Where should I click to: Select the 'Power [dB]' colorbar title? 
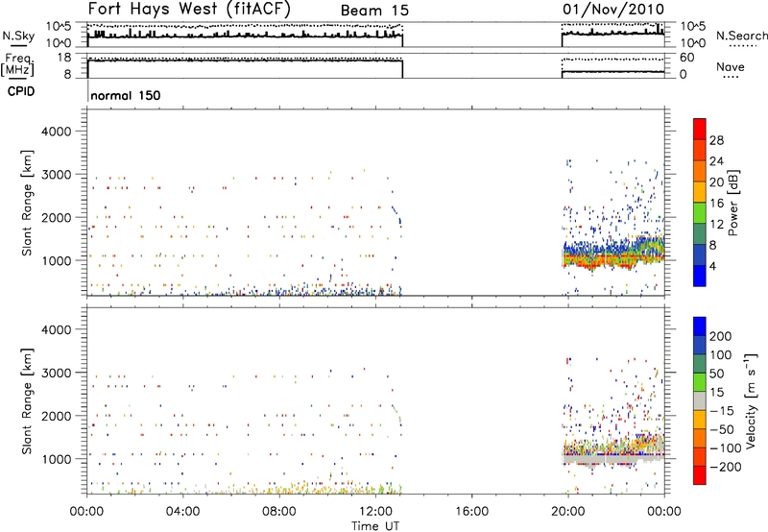733,203
